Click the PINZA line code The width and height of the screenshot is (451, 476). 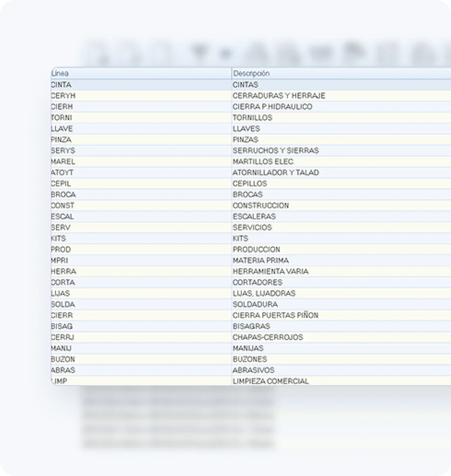point(62,140)
